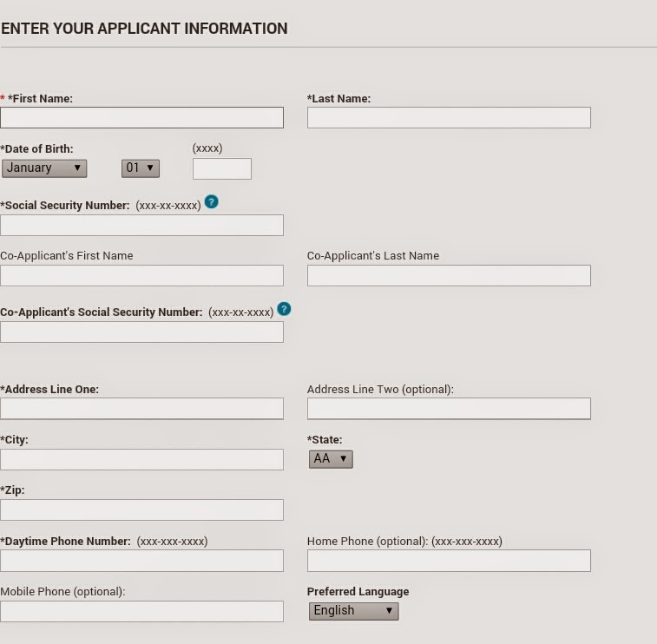Viewport: 657px width, 644px height.
Task: Click the Social Security Number help icon
Action: coord(211,202)
